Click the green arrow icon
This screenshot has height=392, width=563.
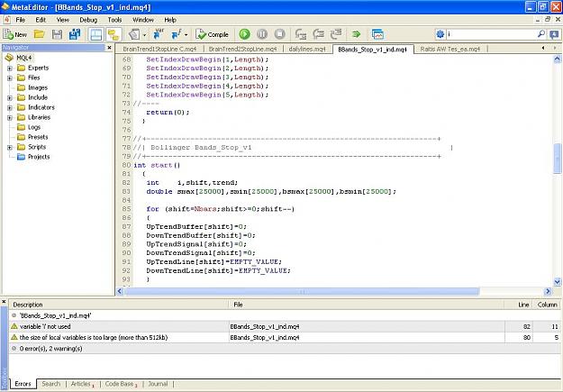[356, 34]
